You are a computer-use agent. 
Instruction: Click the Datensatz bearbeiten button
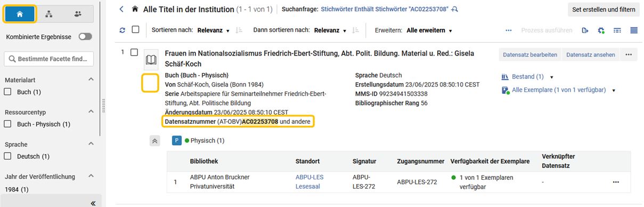[530, 54]
